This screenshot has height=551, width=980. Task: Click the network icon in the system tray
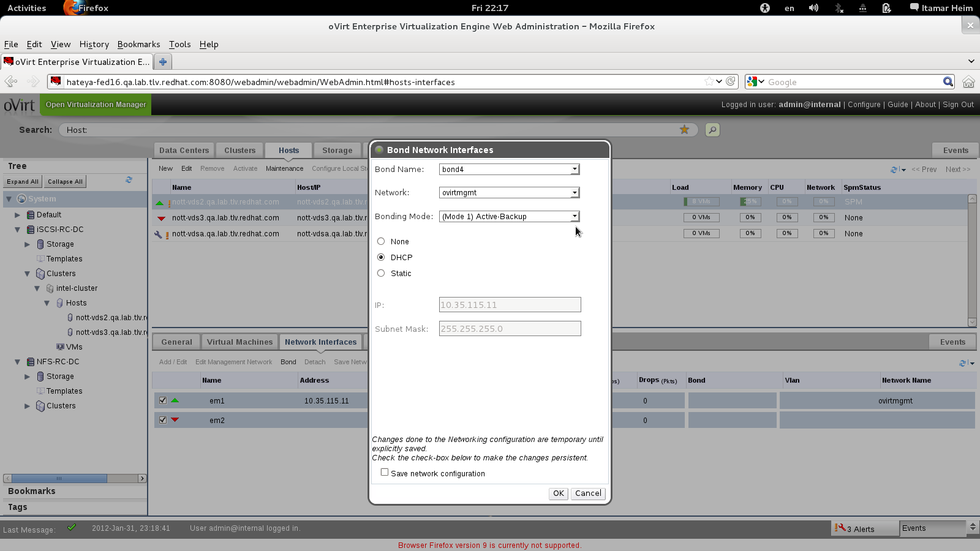click(x=862, y=8)
